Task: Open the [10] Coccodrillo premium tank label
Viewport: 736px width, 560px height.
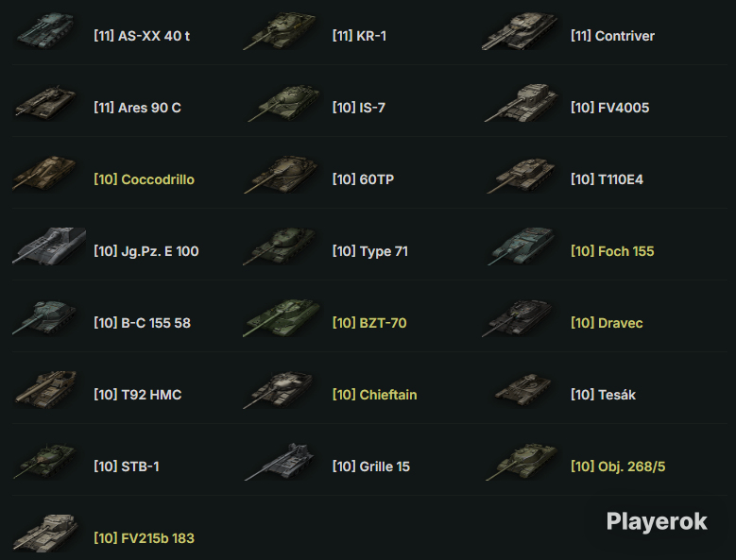Action: click(145, 179)
